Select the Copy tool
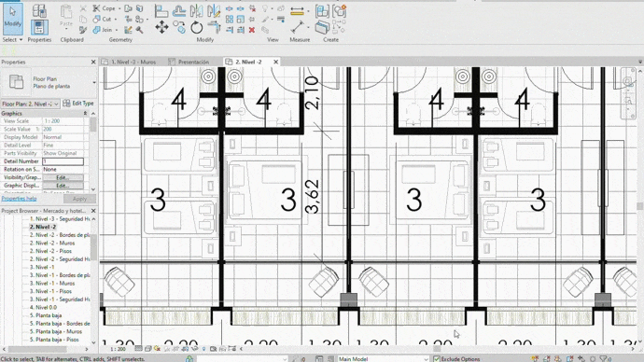Viewport: 644px width, 362px height. 179,27
